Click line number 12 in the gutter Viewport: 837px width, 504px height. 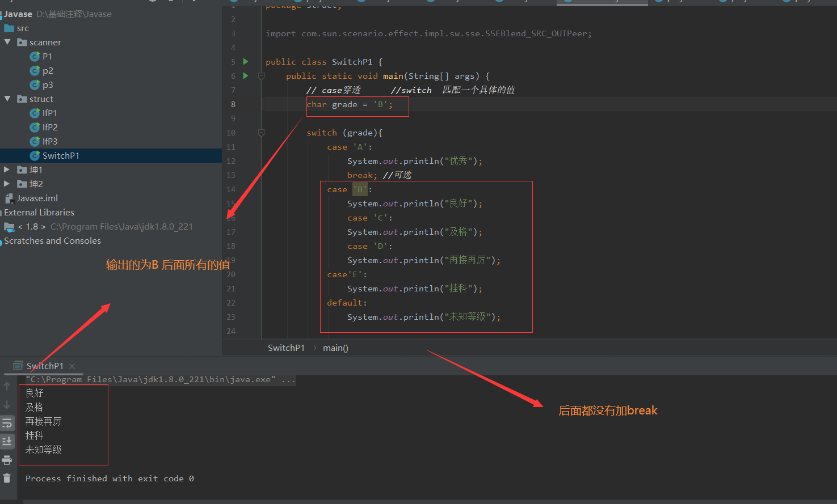click(231, 161)
